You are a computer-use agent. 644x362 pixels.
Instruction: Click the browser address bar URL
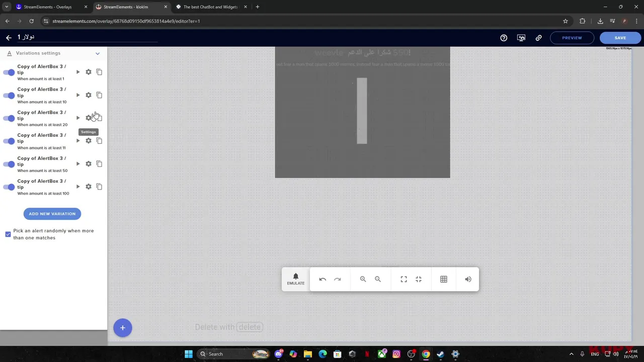pos(126,21)
